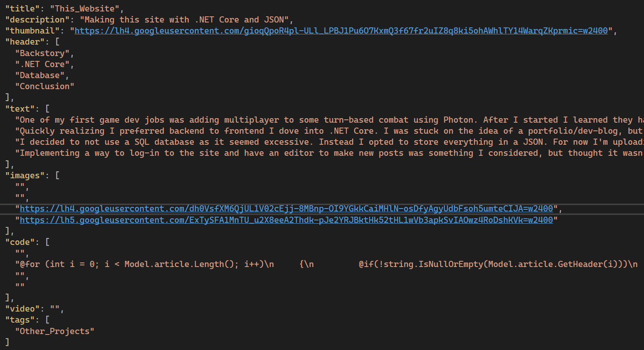
Task: Select the "Conclusion" header entry
Action: click(45, 86)
